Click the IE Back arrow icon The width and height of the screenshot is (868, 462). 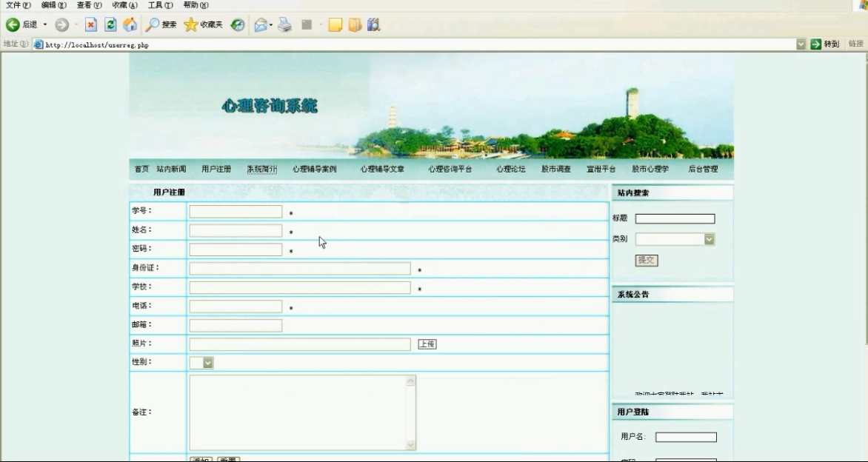(13, 24)
